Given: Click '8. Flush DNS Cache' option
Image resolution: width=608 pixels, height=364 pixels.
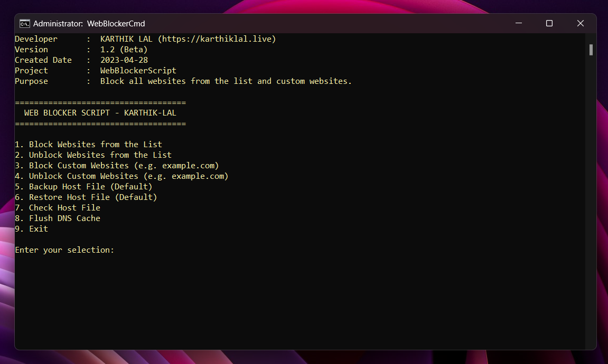Looking at the screenshot, I should (x=58, y=218).
